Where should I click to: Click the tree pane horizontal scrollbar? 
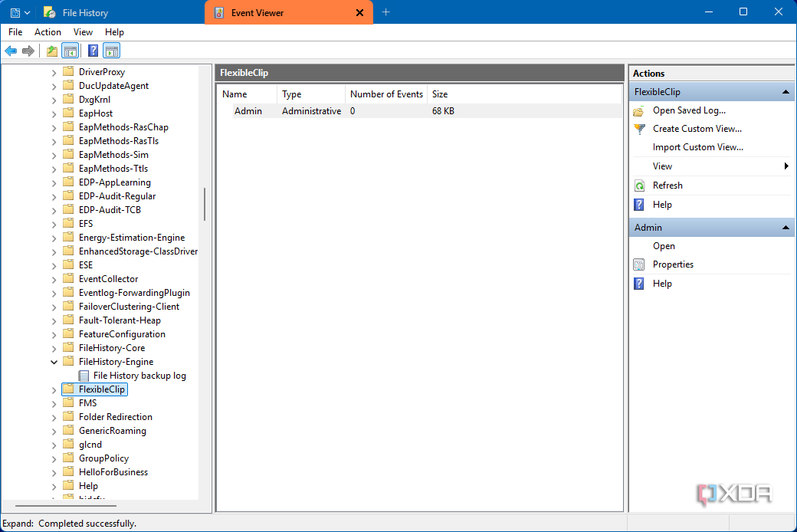pos(66,506)
